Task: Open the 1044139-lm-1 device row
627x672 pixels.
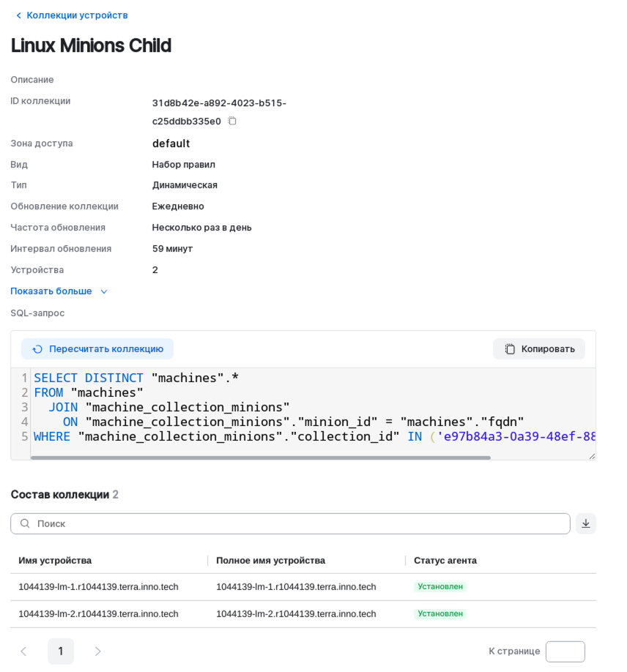Action: pyautogui.click(x=98, y=586)
